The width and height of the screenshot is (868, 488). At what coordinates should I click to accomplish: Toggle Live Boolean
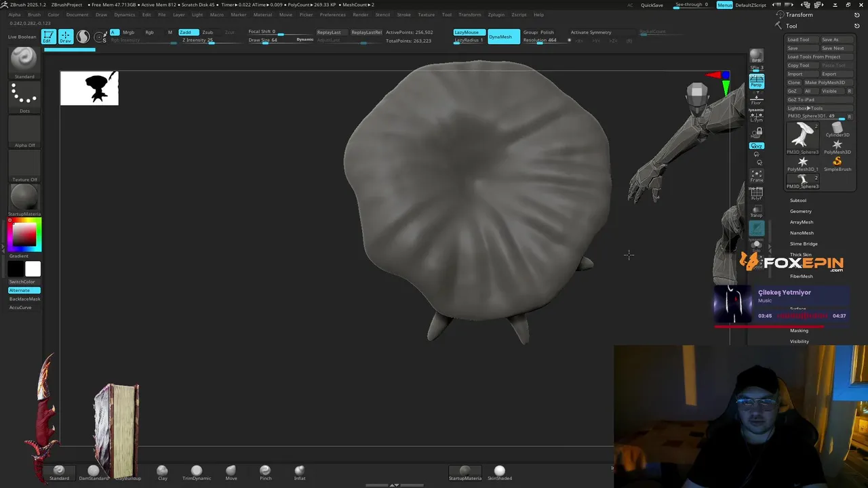click(22, 37)
